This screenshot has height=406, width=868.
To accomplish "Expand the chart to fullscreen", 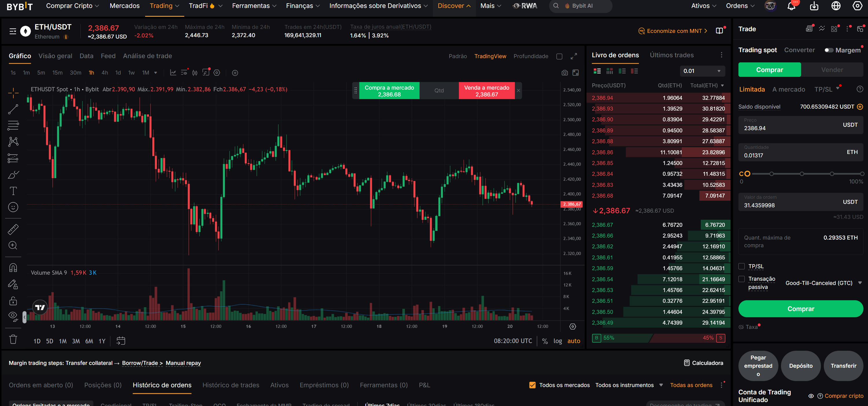I will 574,56.
